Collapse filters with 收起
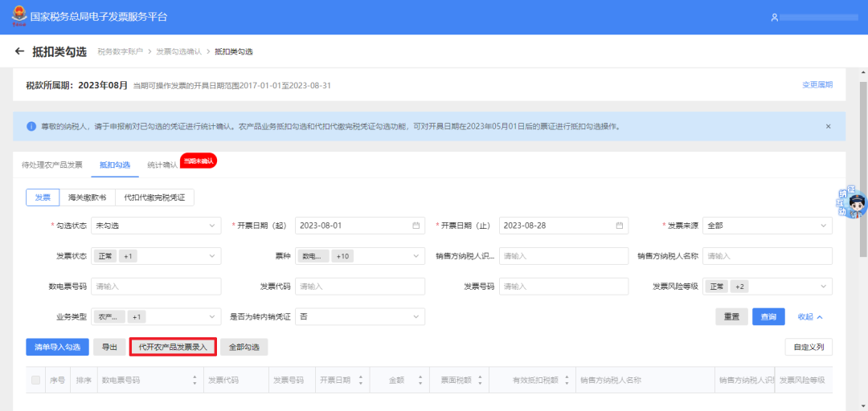The width and height of the screenshot is (868, 411). pyautogui.click(x=810, y=317)
